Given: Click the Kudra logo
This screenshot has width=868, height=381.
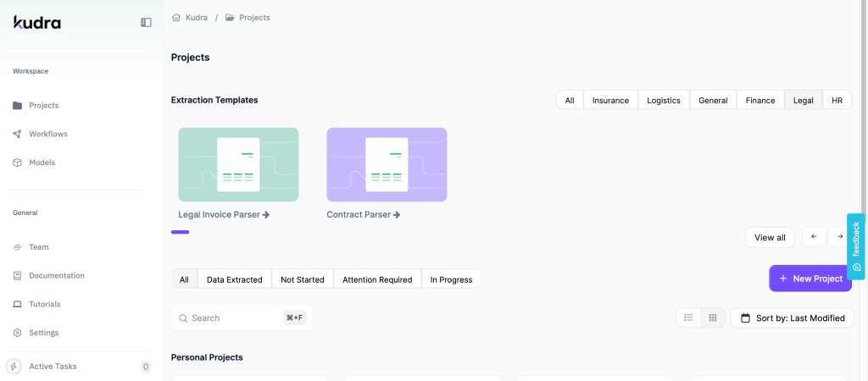Looking at the screenshot, I should click(x=37, y=23).
